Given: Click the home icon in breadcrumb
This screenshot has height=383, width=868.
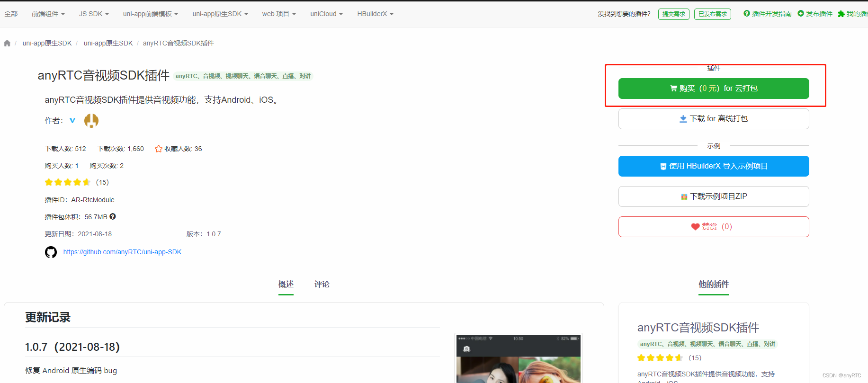Looking at the screenshot, I should pyautogui.click(x=7, y=43).
